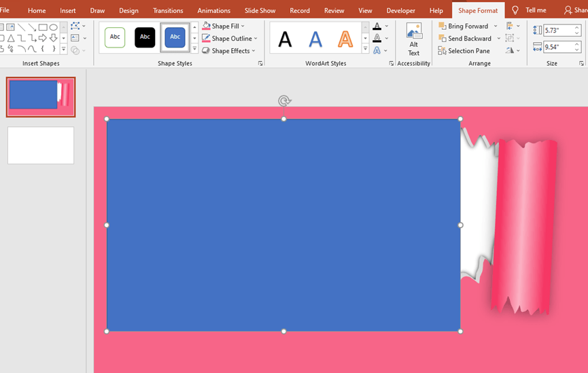The height and width of the screenshot is (373, 588).
Task: Switch to the Design tab
Action: (128, 10)
